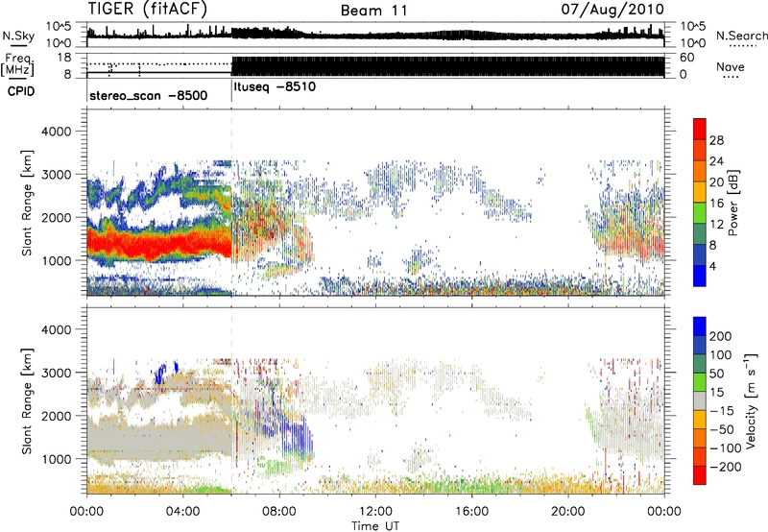This screenshot has width=768, height=532.
Task: Click the 200 label on Velocity colorbar
Action: (x=721, y=336)
